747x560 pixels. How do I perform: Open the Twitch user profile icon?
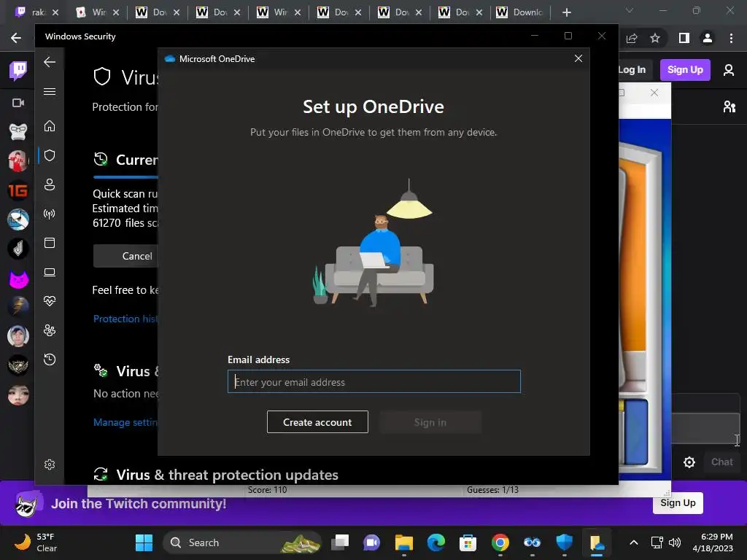click(x=729, y=70)
